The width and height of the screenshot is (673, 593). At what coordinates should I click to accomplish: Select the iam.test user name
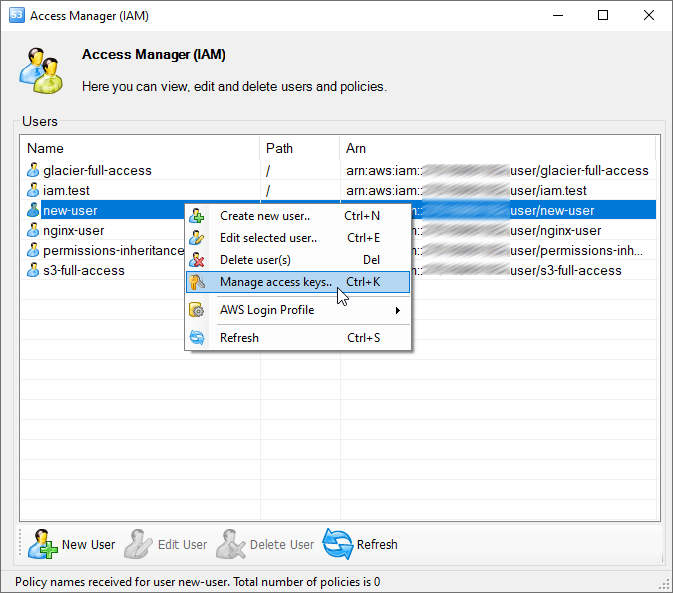point(67,190)
